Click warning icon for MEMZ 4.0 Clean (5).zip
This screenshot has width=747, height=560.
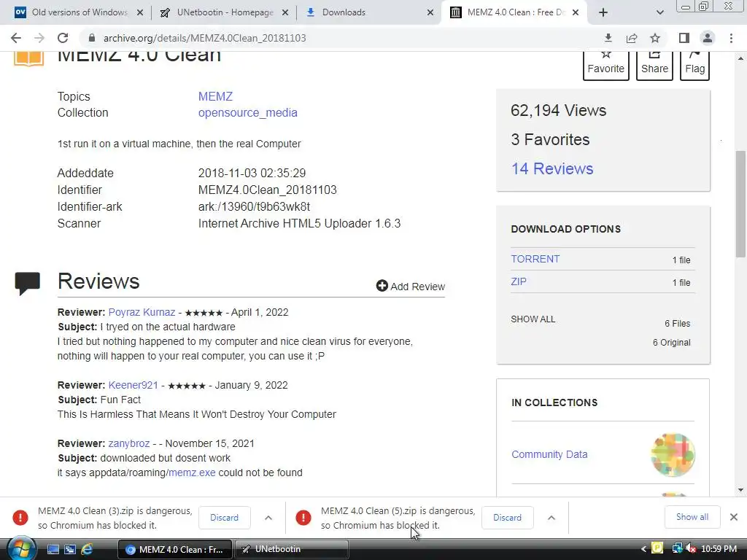pos(303,518)
